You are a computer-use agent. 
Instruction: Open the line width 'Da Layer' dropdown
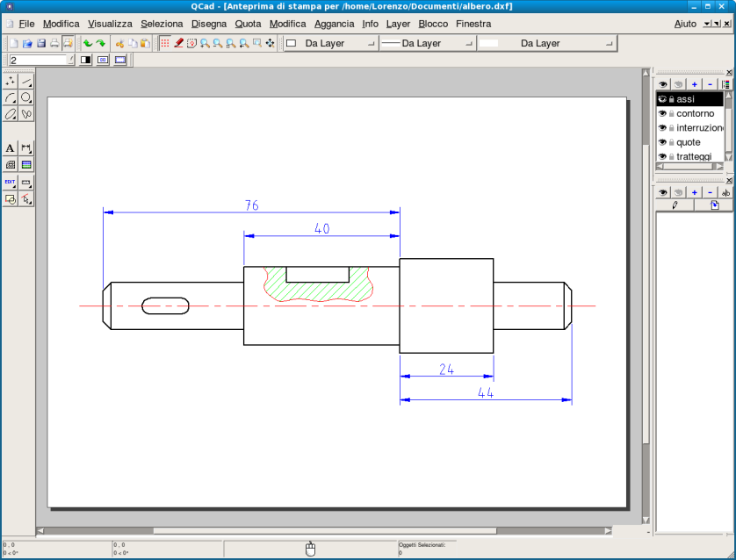pyautogui.click(x=427, y=43)
